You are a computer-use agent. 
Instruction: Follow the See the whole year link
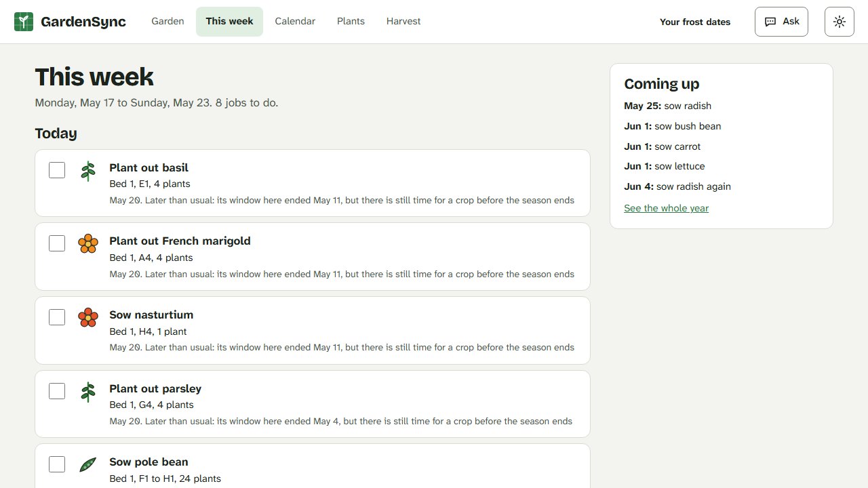666,208
